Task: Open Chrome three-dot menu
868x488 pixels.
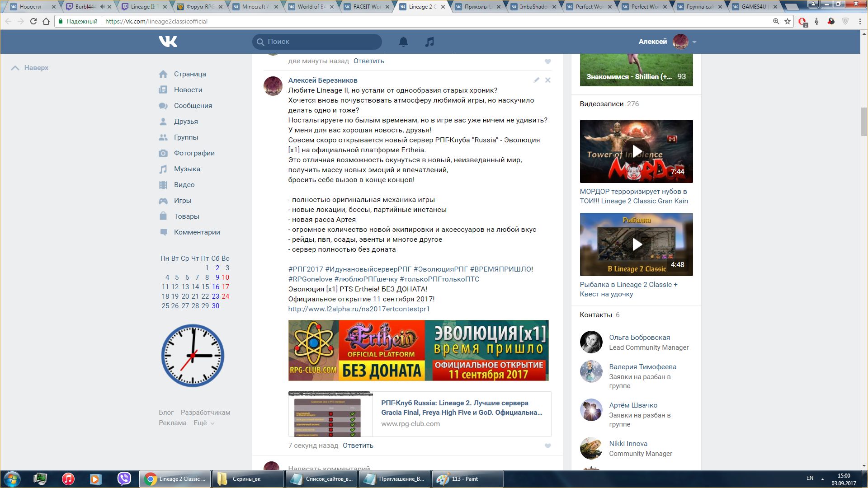Action: pyautogui.click(x=860, y=21)
